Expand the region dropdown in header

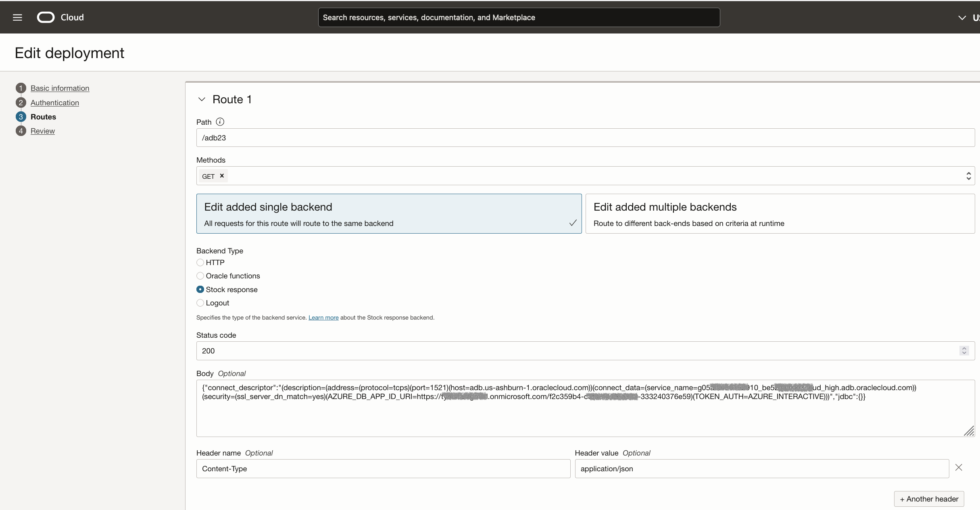[962, 18]
